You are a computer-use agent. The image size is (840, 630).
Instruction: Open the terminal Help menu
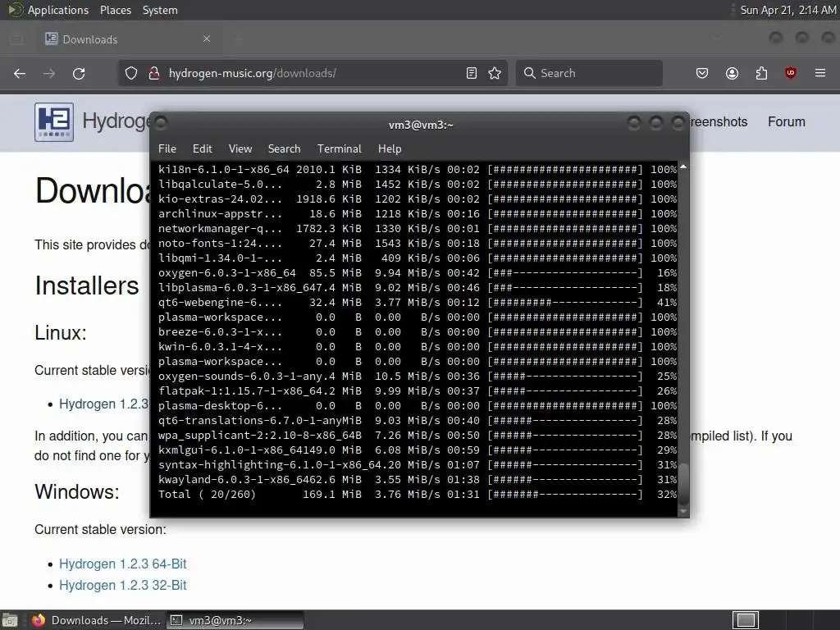tap(390, 149)
